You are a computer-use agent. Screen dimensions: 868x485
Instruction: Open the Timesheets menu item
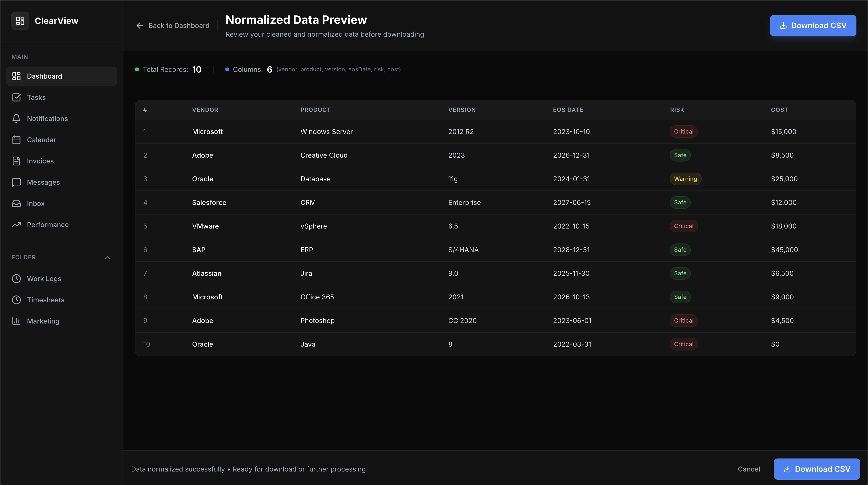click(46, 300)
